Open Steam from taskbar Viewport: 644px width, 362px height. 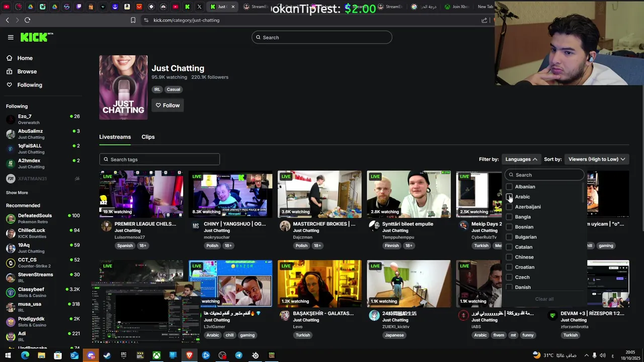107,355
